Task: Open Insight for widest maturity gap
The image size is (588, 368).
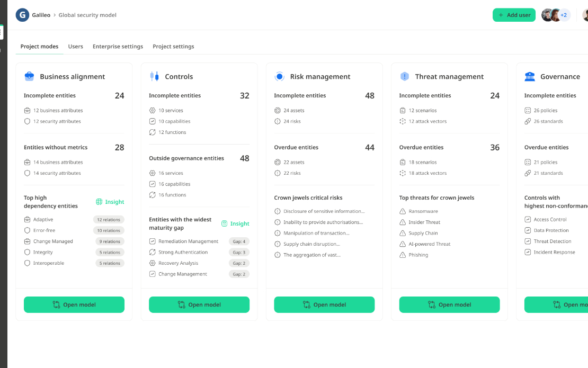Action: pyautogui.click(x=235, y=223)
